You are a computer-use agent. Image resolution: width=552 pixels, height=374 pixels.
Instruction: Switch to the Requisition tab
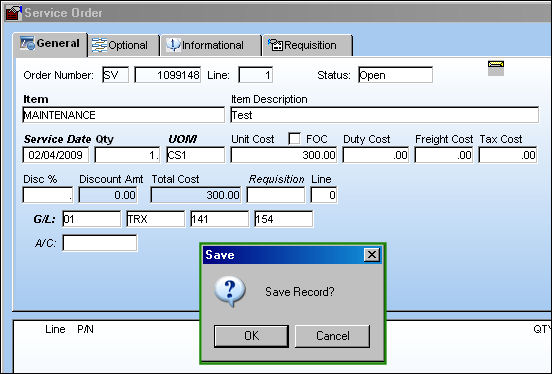(307, 45)
